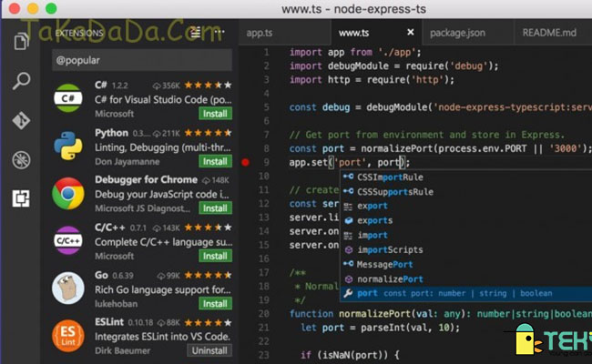Click the @popular extensions search field
The image size is (592, 364).
click(x=142, y=60)
